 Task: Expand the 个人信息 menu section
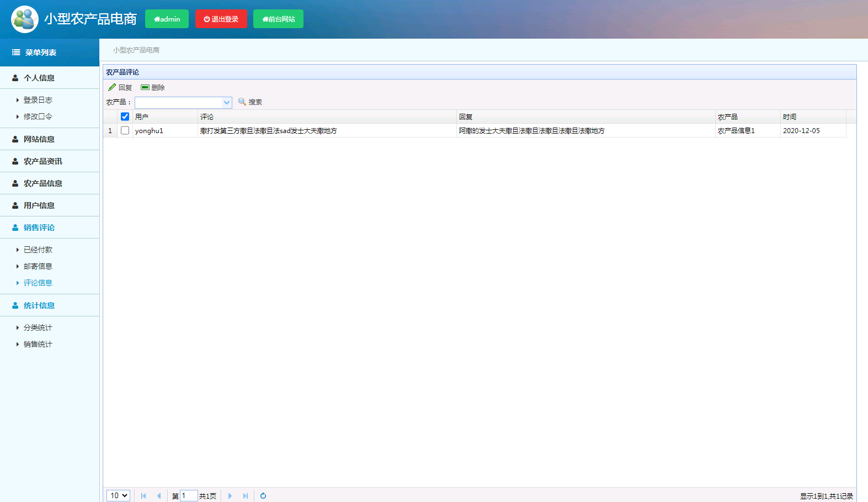click(50, 78)
